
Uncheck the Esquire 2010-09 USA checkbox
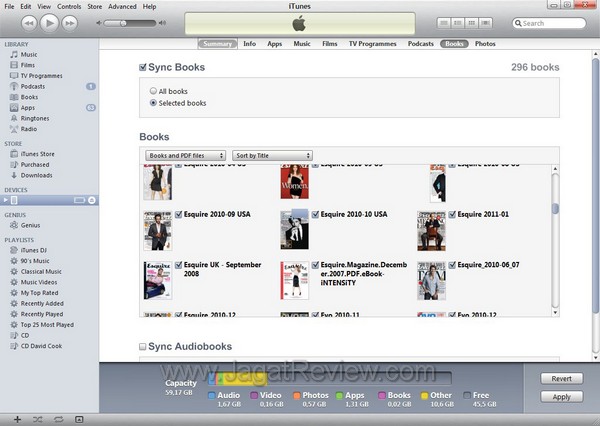[178, 214]
